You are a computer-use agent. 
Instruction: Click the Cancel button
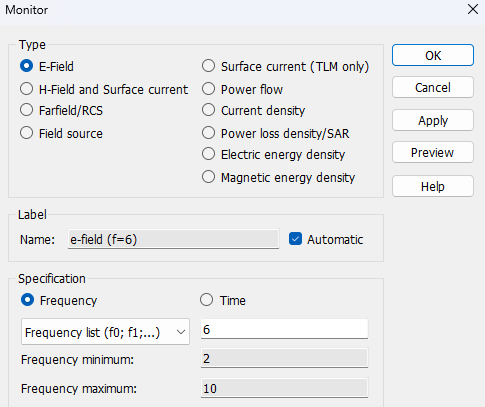click(x=433, y=87)
